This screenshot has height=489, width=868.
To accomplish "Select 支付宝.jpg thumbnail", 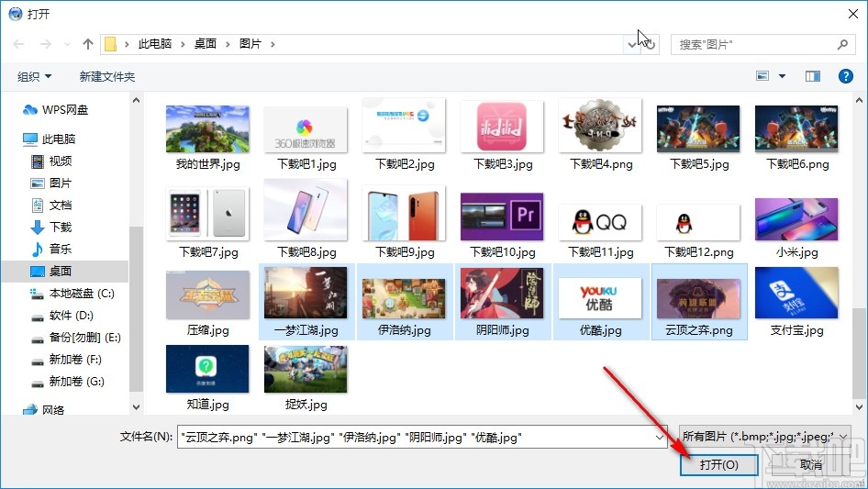I will click(796, 293).
